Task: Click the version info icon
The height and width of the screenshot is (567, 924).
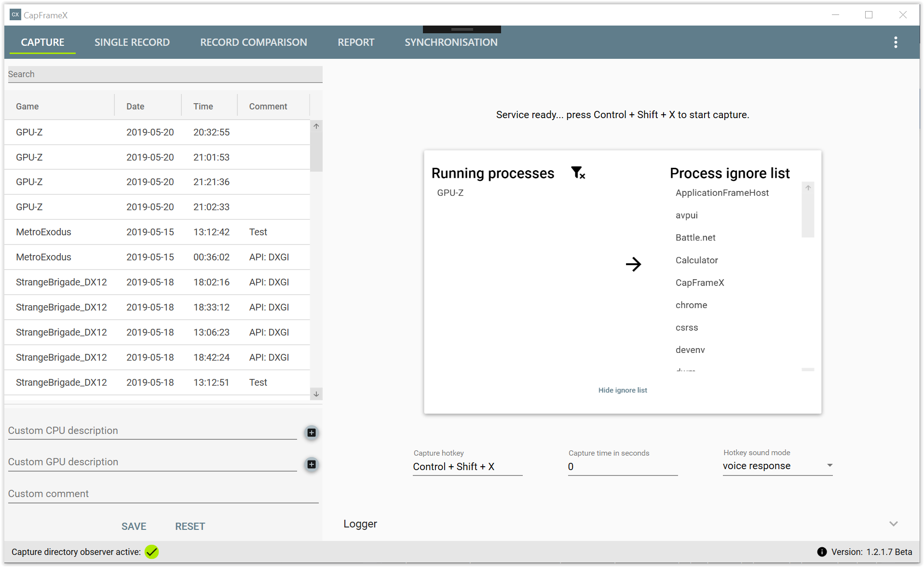Action: coord(822,552)
